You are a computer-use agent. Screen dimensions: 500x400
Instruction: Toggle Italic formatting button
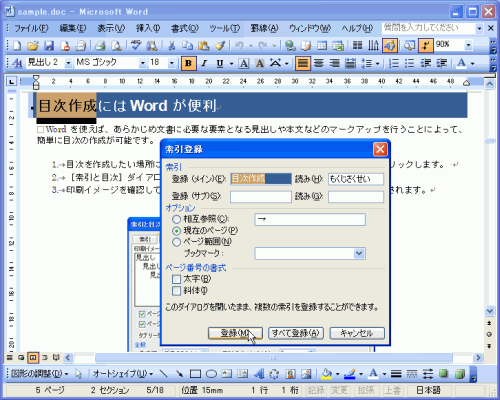[x=204, y=63]
